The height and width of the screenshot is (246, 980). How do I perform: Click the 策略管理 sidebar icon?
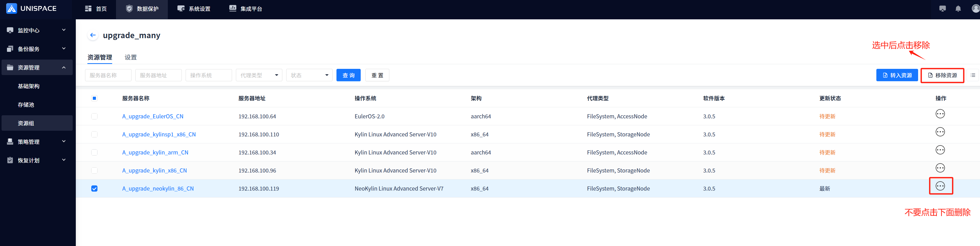point(10,142)
